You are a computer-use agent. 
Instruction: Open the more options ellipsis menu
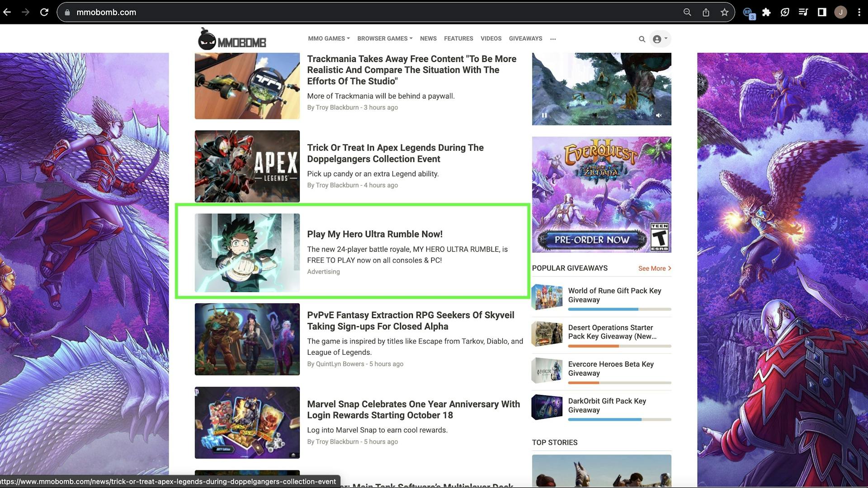pos(553,39)
